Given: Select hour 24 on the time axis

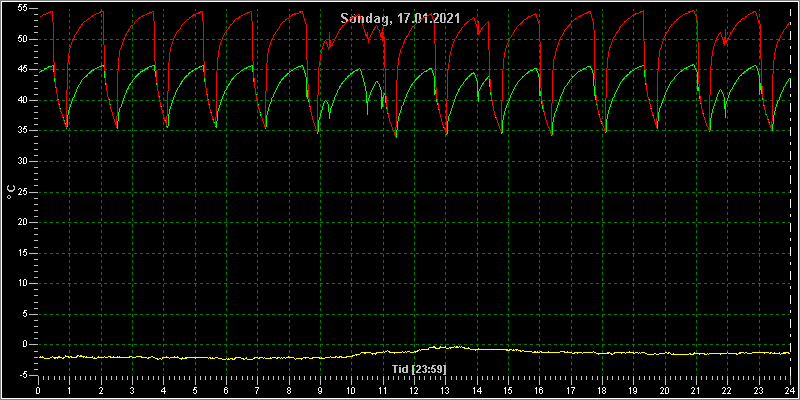Looking at the screenshot, I should click(790, 391).
